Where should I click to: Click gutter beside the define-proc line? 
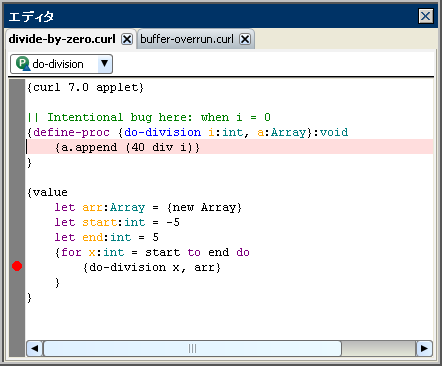click(17, 132)
